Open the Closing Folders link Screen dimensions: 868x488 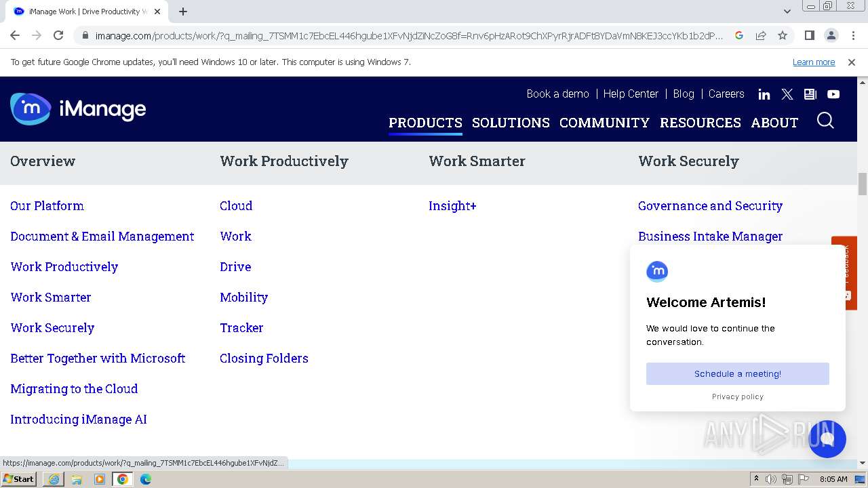[x=264, y=359]
